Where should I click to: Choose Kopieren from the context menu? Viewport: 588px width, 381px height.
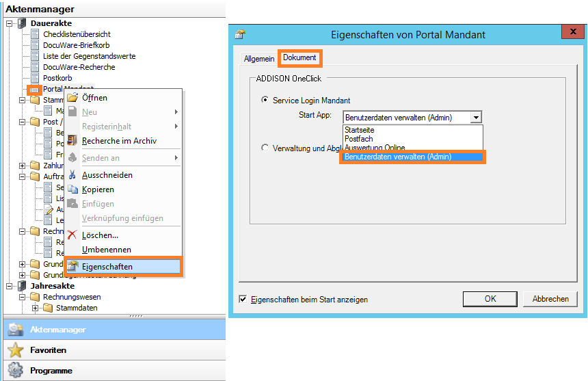[123, 189]
